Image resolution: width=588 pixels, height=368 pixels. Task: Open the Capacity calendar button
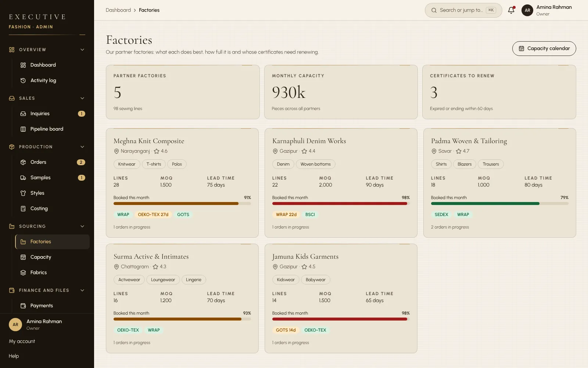544,49
